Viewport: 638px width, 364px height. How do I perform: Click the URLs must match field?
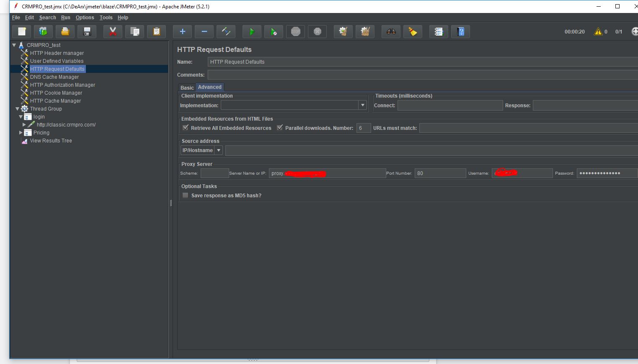pos(529,128)
